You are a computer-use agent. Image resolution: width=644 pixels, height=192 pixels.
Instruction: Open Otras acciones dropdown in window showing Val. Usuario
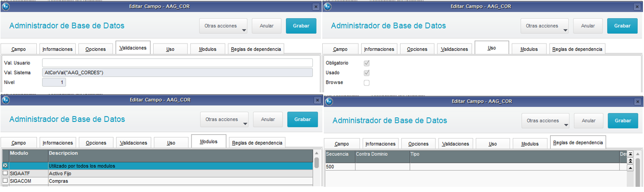click(223, 26)
